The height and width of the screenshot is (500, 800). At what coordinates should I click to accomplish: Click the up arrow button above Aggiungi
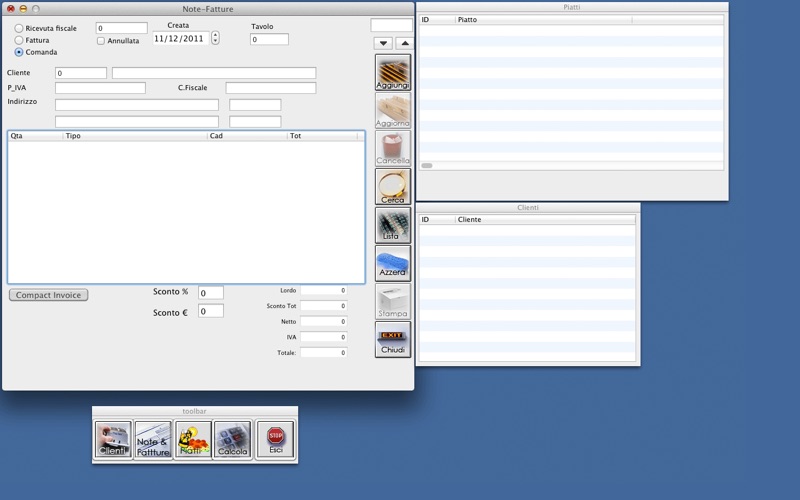pos(405,43)
